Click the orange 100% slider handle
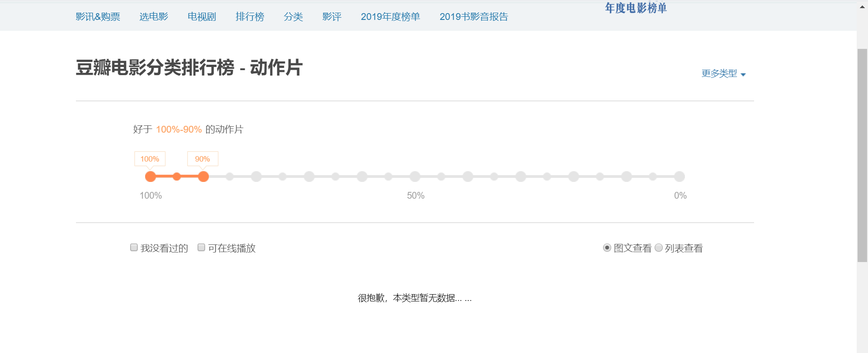This screenshot has height=353, width=868. pos(151,176)
